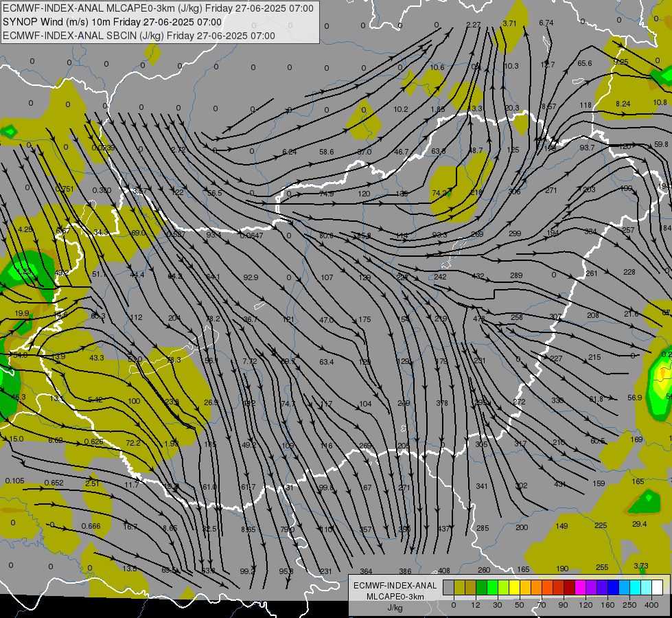This screenshot has width=672, height=618.
Task: Click the map value 9.25
Action: click(x=621, y=62)
